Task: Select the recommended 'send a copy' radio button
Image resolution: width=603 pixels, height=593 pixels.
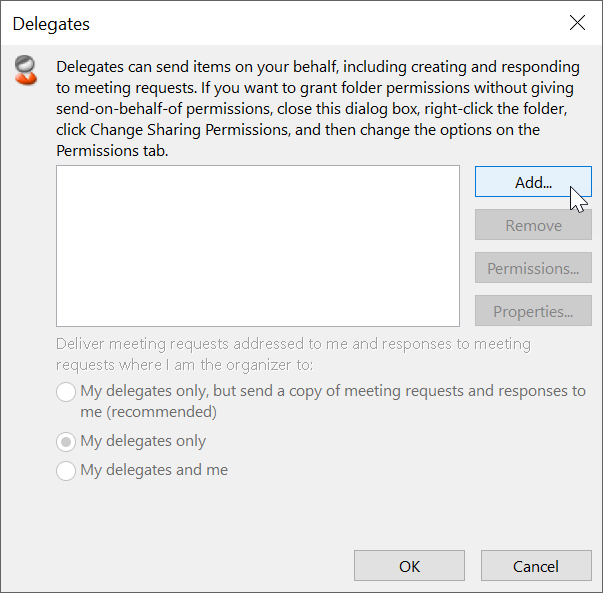Action: (x=66, y=392)
